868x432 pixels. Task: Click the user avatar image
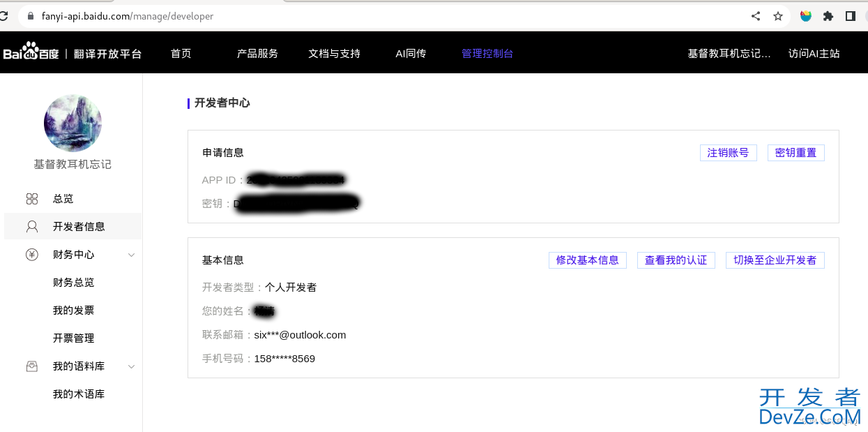pos(73,124)
